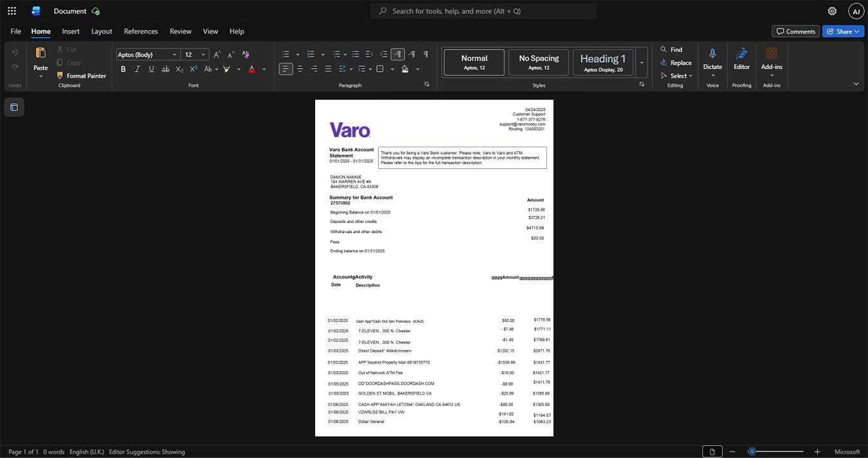Open the View tab
868x458 pixels.
(x=210, y=31)
